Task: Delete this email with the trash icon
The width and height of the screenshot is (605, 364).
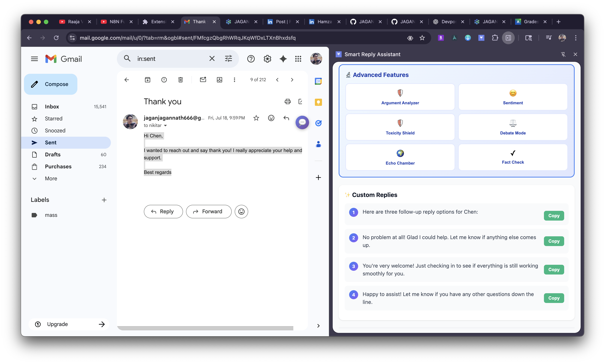Action: [x=180, y=80]
